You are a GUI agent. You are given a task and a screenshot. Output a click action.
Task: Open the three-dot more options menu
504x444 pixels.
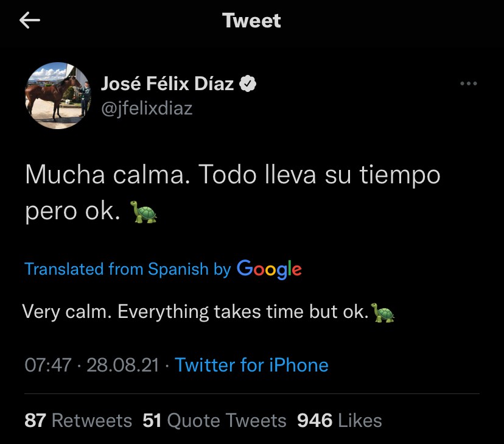(x=468, y=84)
